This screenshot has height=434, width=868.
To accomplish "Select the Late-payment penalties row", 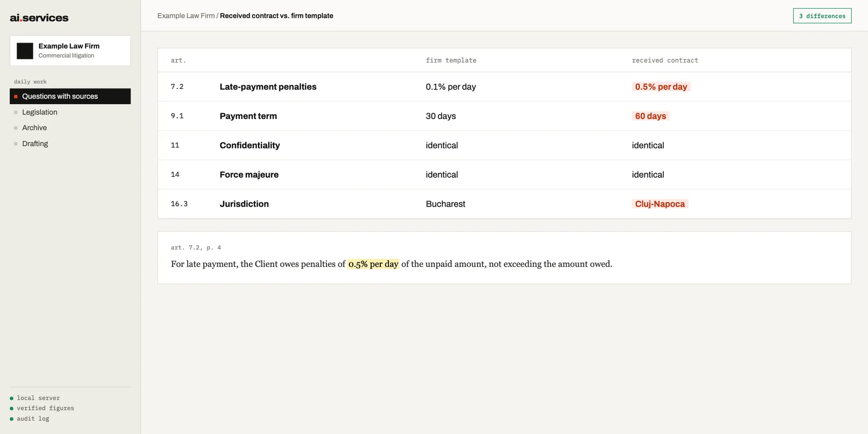I will [x=504, y=87].
